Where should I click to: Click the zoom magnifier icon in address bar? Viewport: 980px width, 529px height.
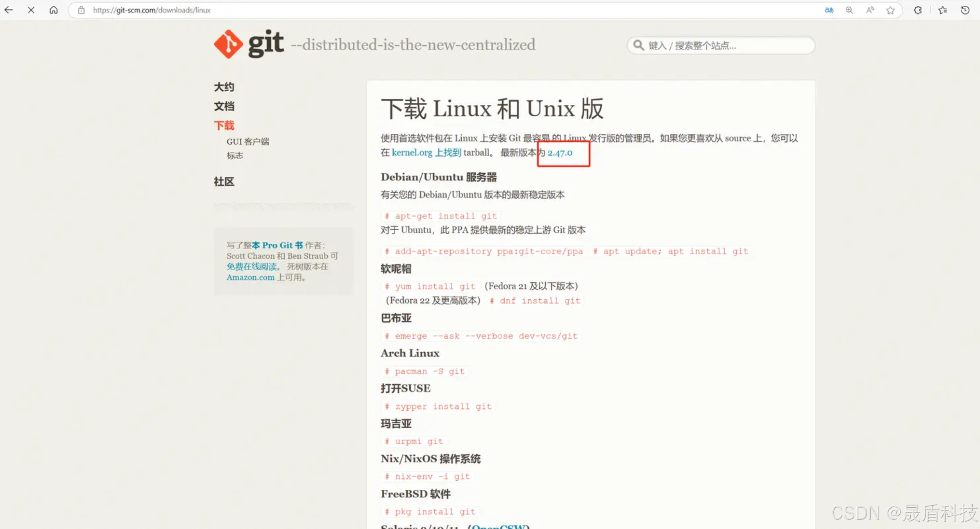pos(849,10)
